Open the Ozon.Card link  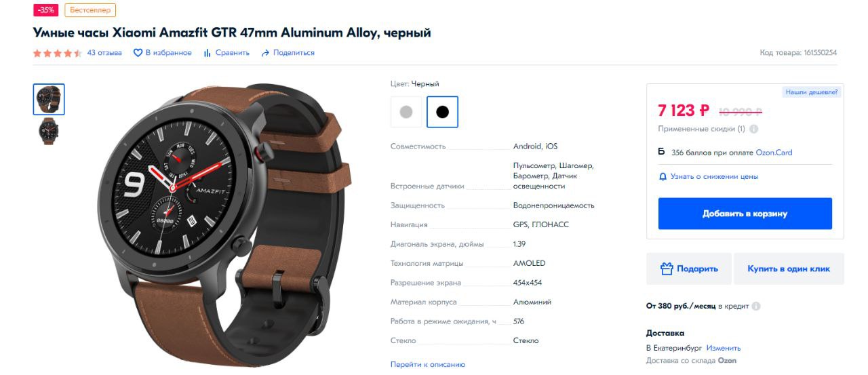click(x=774, y=153)
